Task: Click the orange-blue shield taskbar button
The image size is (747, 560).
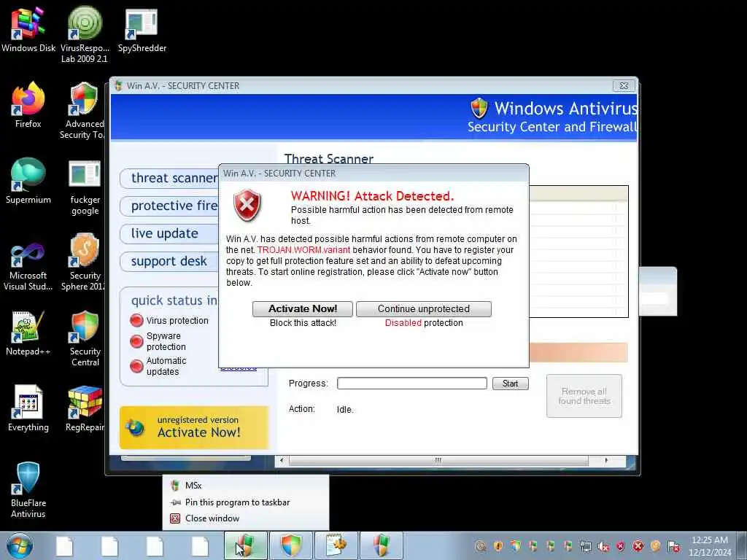Action: 290,545
